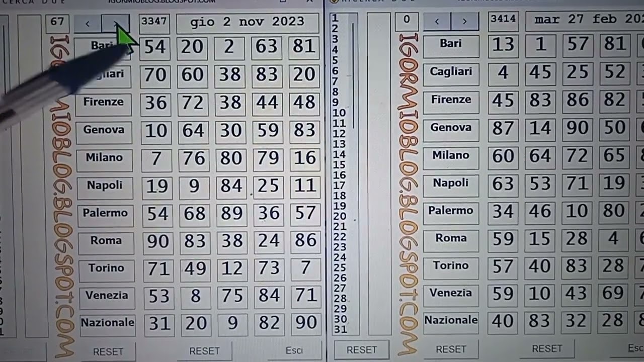Click Genova number 64 in left window
This screenshot has height=362, width=644.
click(193, 131)
